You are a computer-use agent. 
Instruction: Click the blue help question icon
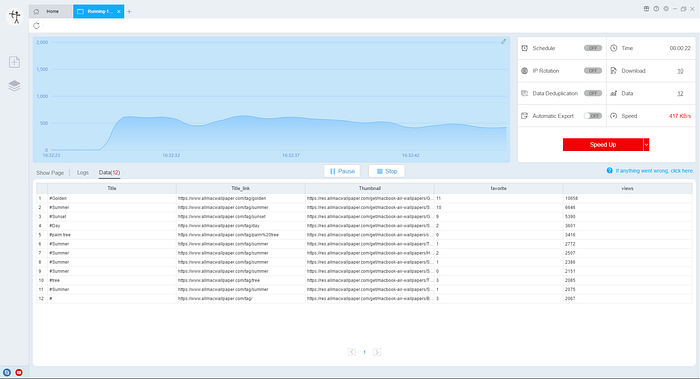[x=609, y=171]
